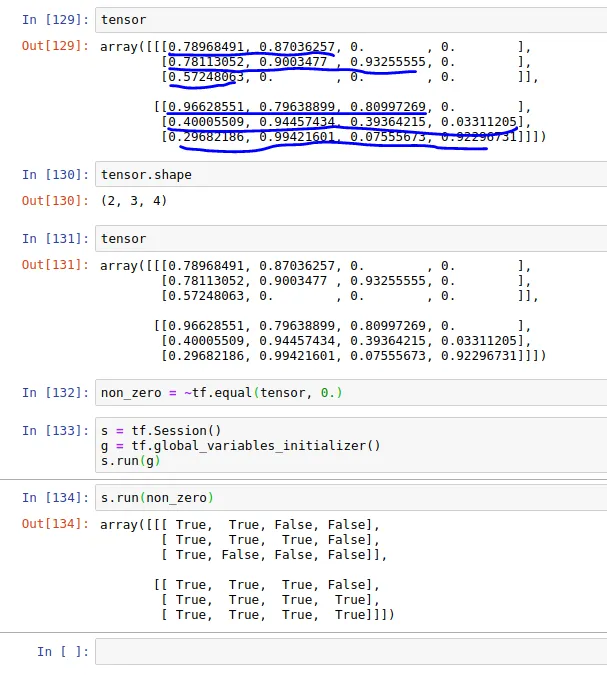The width and height of the screenshot is (607, 675).
Task: Select the In [129]: prompt label
Action: click(56, 20)
